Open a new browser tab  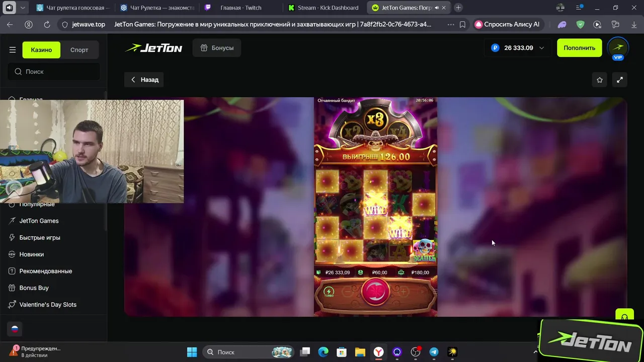pos(458,8)
